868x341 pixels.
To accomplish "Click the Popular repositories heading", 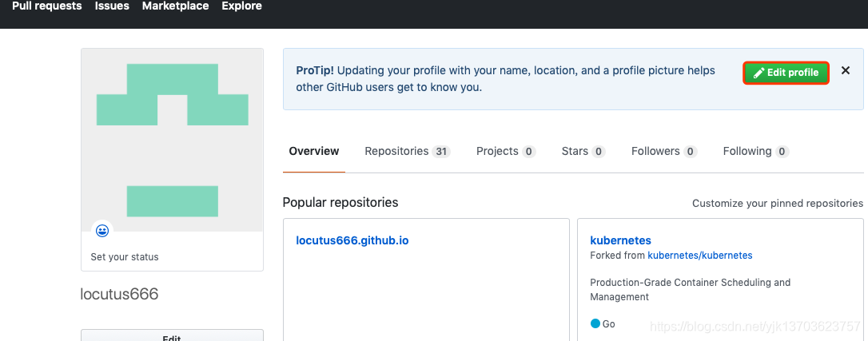I will pos(340,202).
